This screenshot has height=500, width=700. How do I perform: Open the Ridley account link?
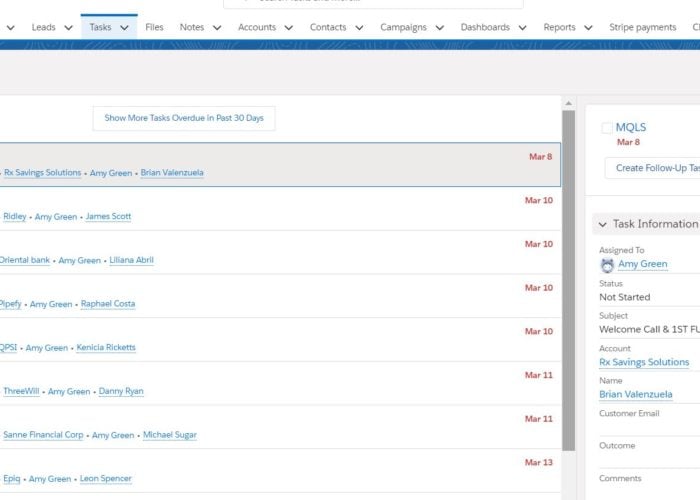[15, 217]
